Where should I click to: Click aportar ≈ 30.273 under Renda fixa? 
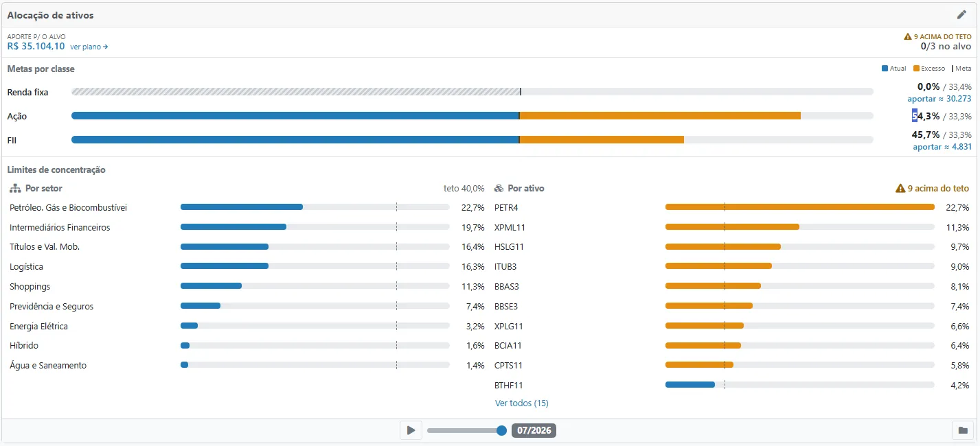pos(939,98)
